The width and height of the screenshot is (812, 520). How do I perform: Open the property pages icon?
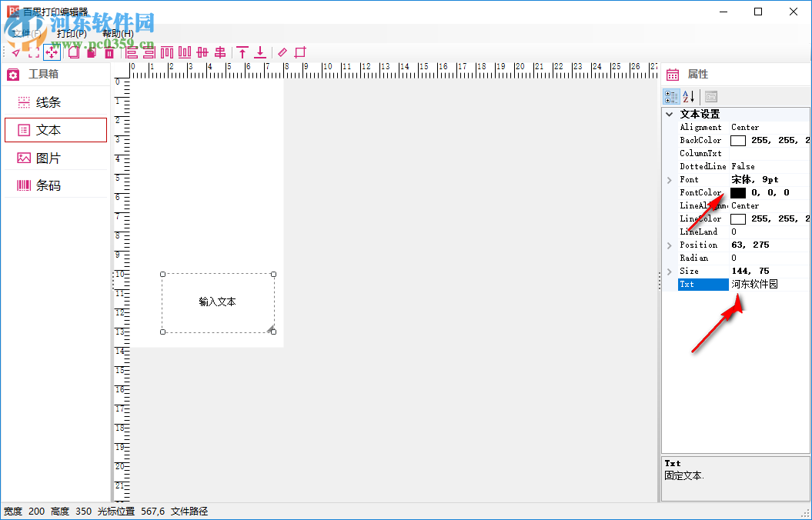point(711,96)
